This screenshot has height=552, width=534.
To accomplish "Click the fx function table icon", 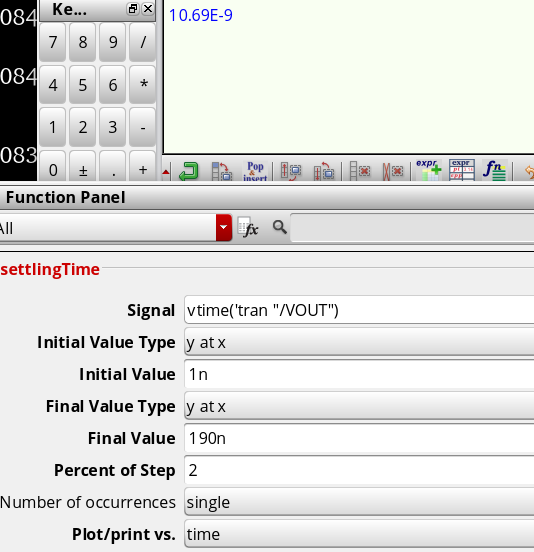I will (x=248, y=227).
